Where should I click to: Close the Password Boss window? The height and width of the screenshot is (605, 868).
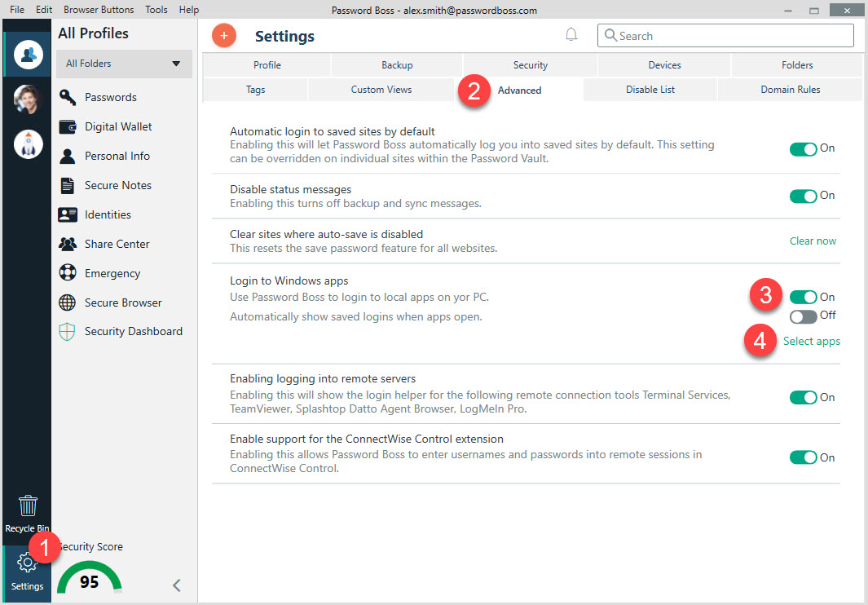pos(847,11)
